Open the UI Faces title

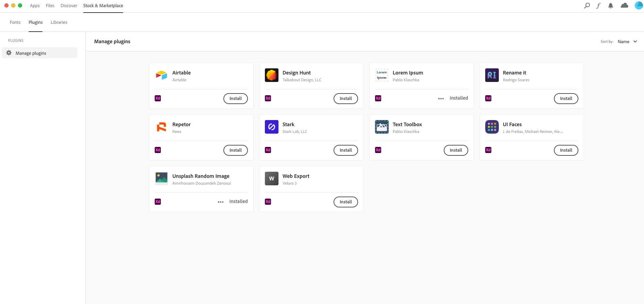click(512, 124)
